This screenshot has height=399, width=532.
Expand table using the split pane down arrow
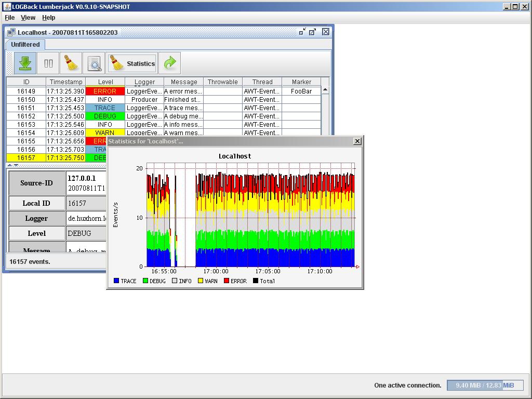[x=16, y=165]
